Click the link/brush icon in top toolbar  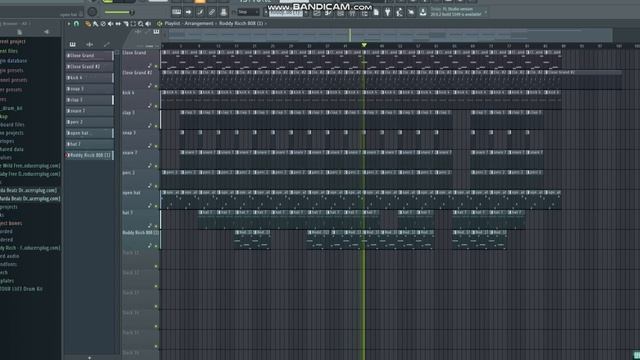pyautogui.click(x=200, y=12)
